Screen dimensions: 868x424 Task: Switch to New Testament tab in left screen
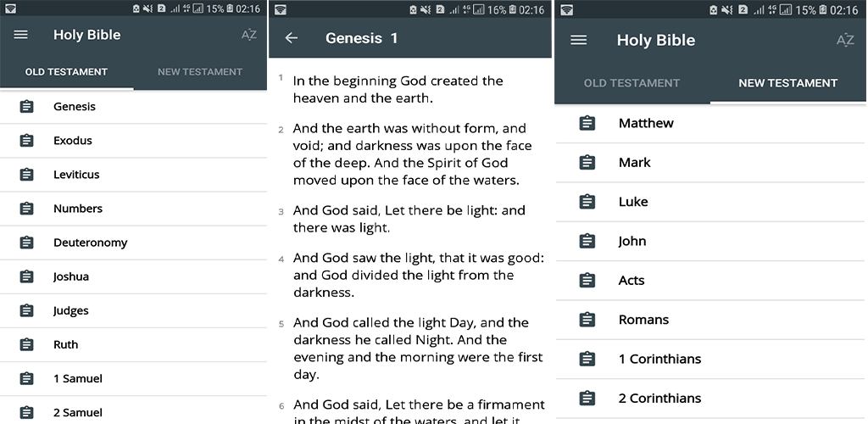tap(200, 72)
